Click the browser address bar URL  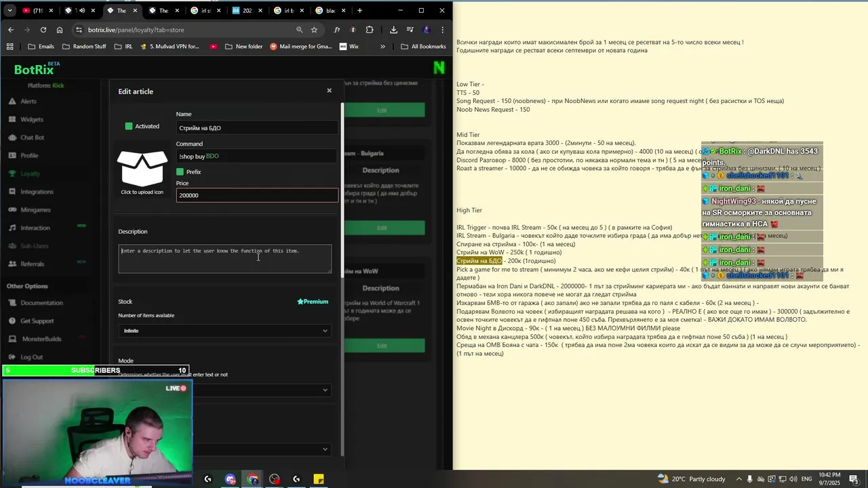click(x=136, y=30)
